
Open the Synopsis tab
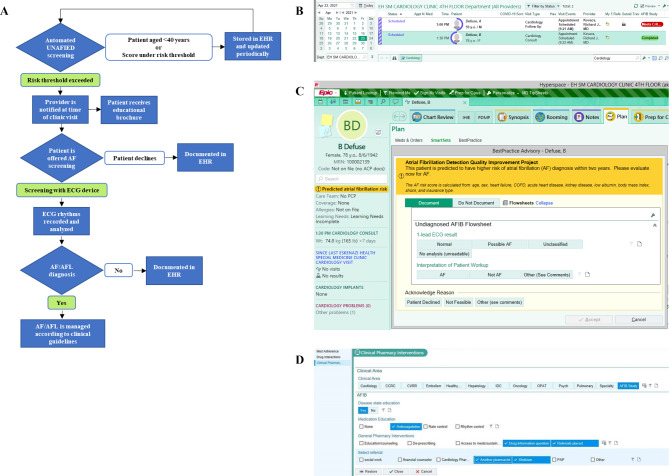tap(514, 117)
